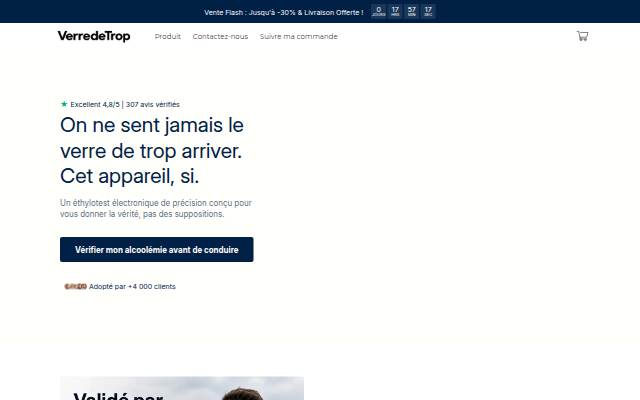Click 'Adopté par +4 000 clients' text
Screen dimensions: 640x400
click(x=132, y=287)
